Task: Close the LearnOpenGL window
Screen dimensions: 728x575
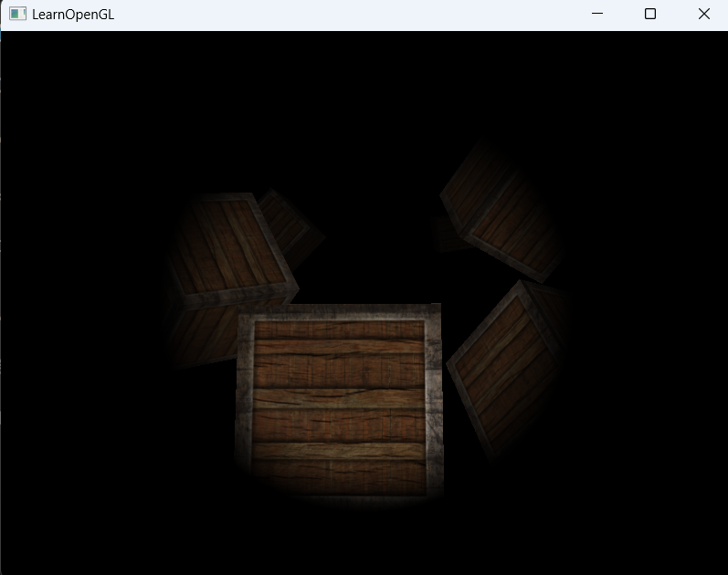Action: 703,14
